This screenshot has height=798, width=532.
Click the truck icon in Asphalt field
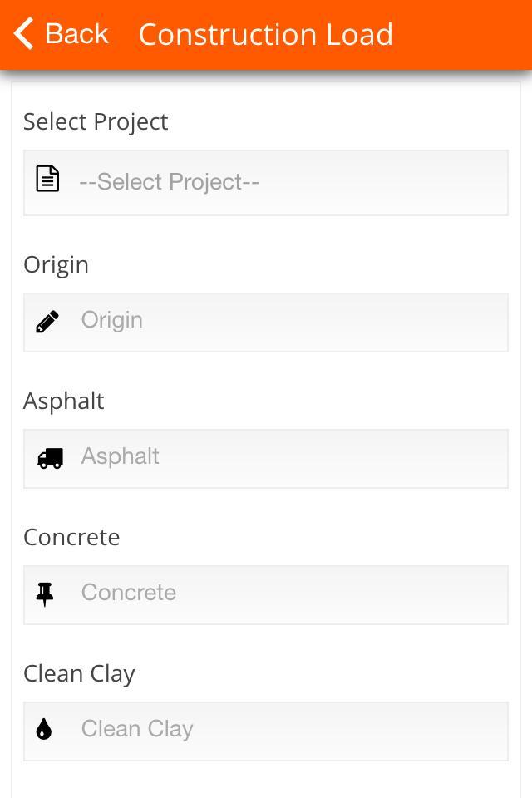pyautogui.click(x=51, y=458)
